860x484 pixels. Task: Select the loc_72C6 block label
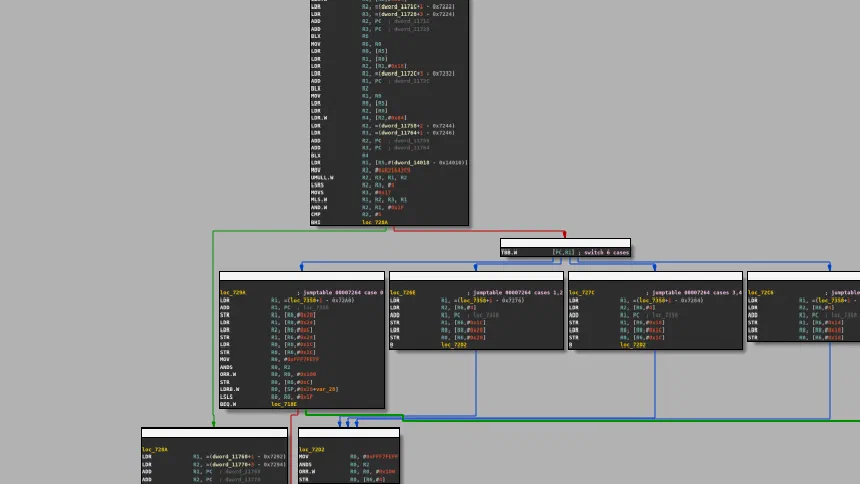761,293
